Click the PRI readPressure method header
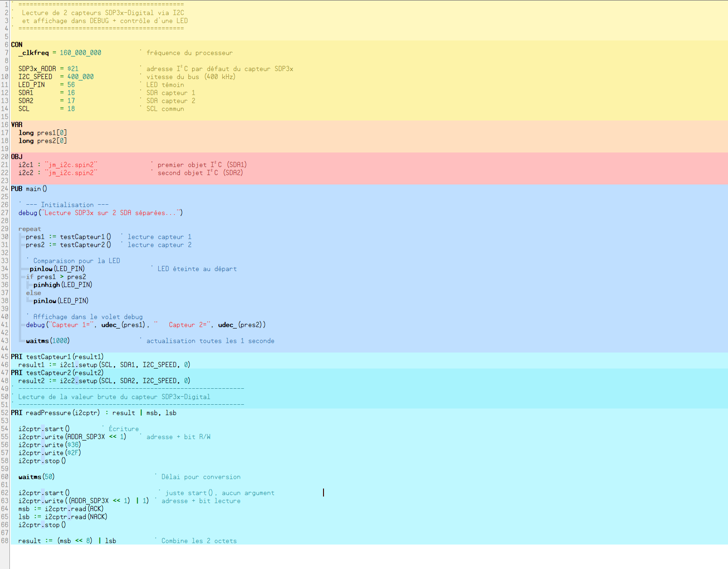Viewport: 728px width, 569px height. (55, 413)
